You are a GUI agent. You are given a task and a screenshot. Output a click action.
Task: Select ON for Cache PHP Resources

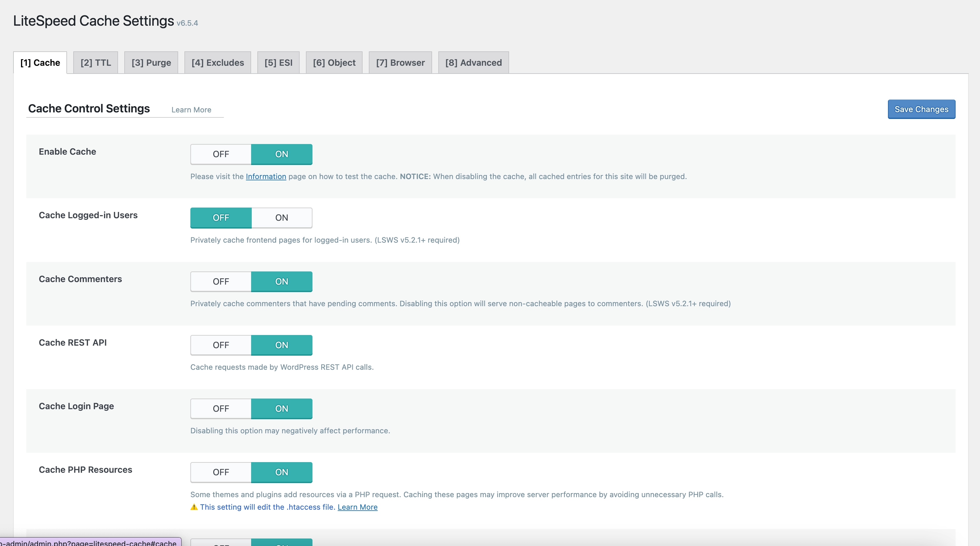point(281,472)
